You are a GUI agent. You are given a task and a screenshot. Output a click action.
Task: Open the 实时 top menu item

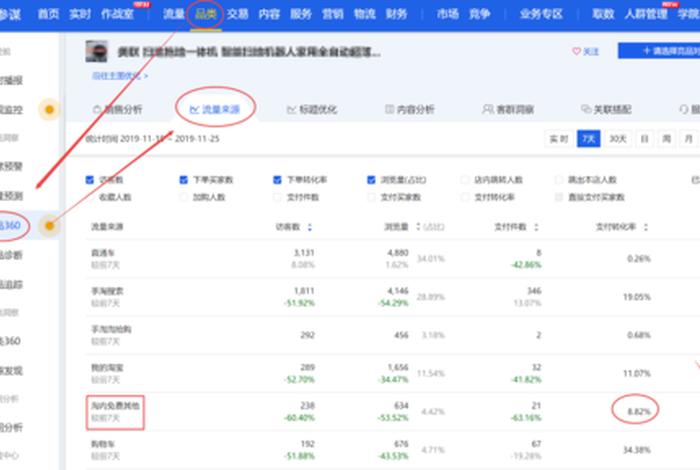click(x=80, y=14)
